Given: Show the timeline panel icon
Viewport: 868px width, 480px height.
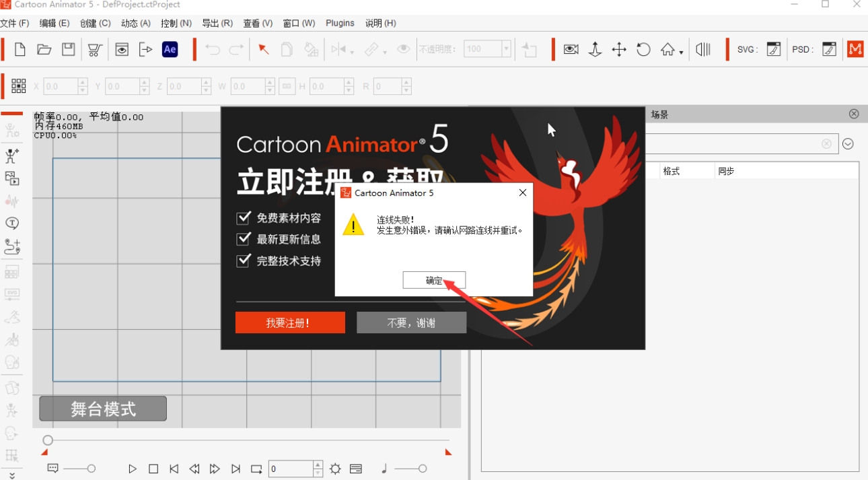Looking at the screenshot, I should (356, 469).
